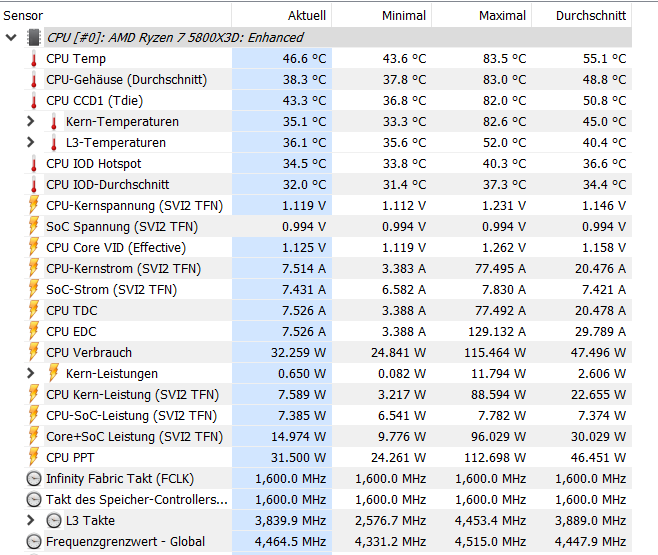Select the CPU-Kernstrom (SVI2 TFN) label

123,268
